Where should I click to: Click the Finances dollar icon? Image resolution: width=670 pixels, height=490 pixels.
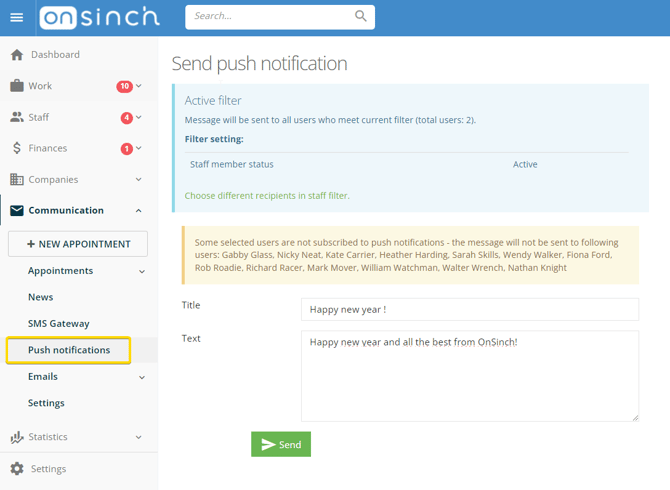point(17,148)
